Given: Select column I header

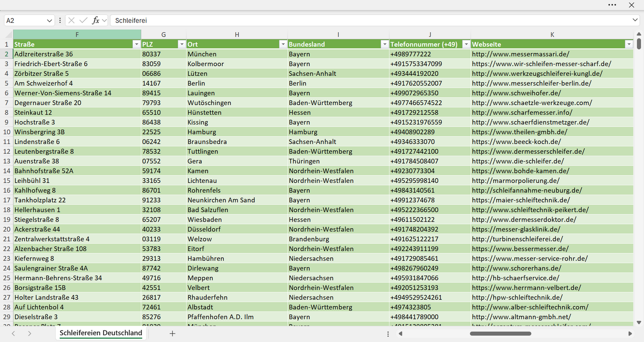Looking at the screenshot, I should tap(338, 34).
